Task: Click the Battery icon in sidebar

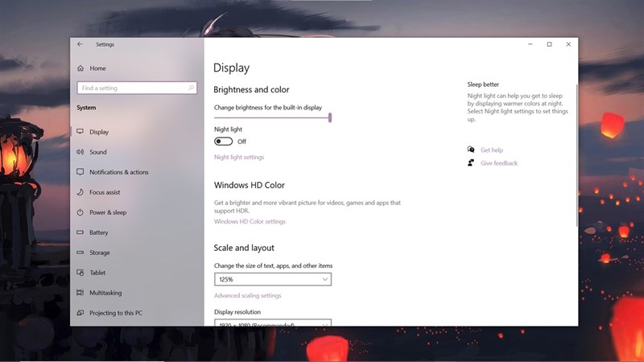Action: coord(80,232)
